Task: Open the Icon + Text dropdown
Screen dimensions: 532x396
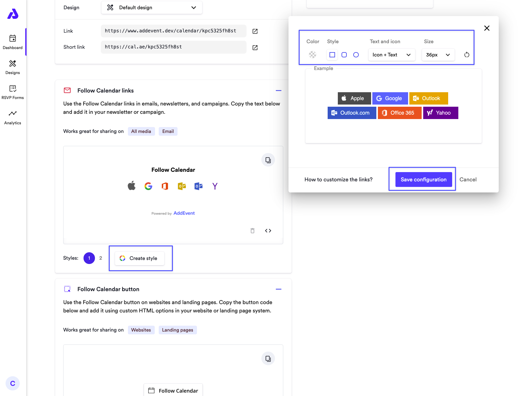Action: tap(392, 55)
